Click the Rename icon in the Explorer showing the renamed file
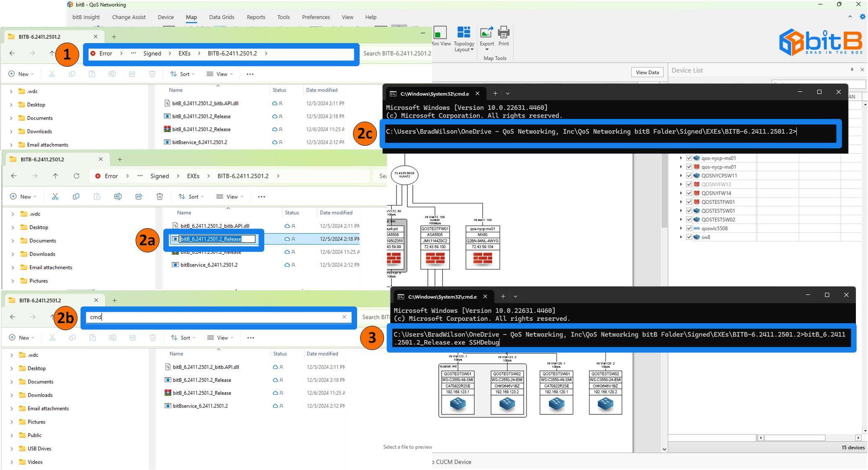 click(118, 196)
